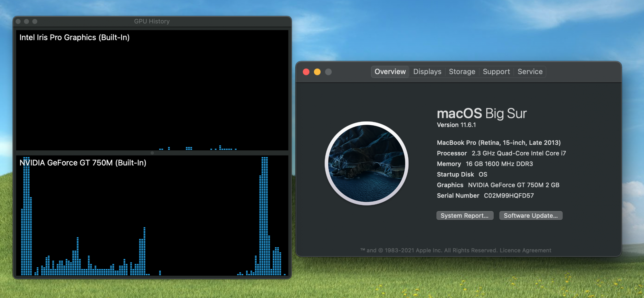The width and height of the screenshot is (644, 298).
Task: Click the NVIDIA GeForce usage graph
Action: [152, 216]
